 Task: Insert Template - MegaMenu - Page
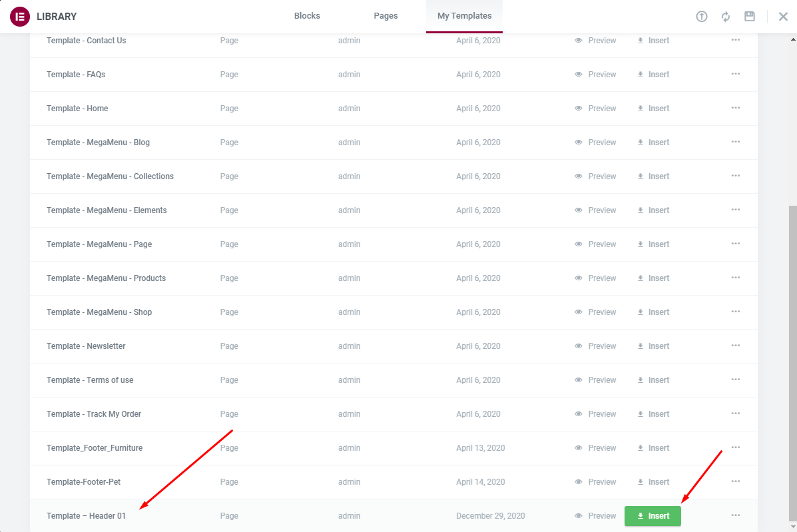[x=653, y=244]
